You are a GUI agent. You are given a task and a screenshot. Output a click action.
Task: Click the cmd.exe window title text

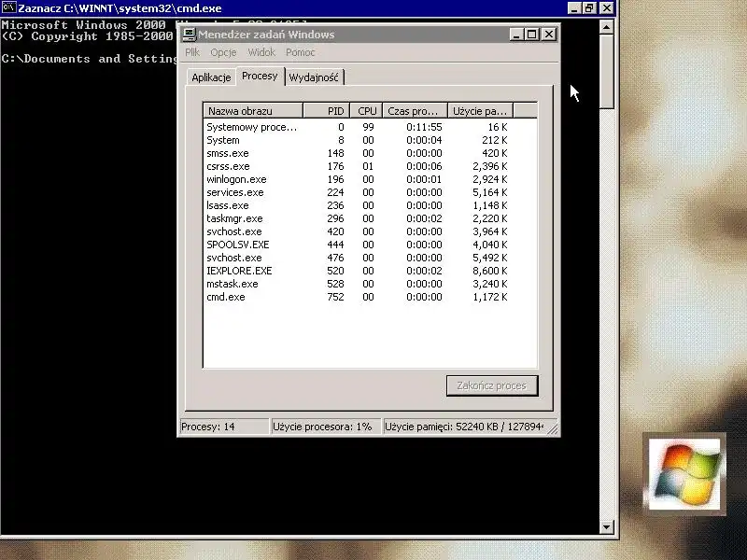pos(120,8)
